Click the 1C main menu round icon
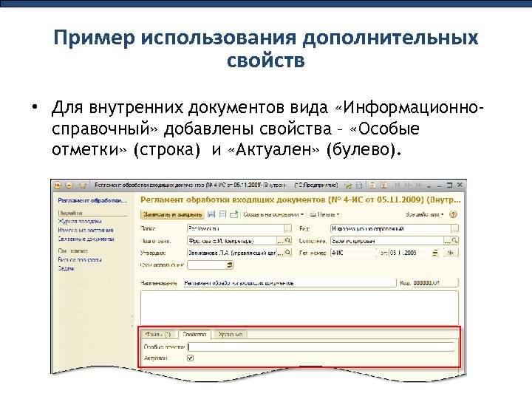 point(58,185)
